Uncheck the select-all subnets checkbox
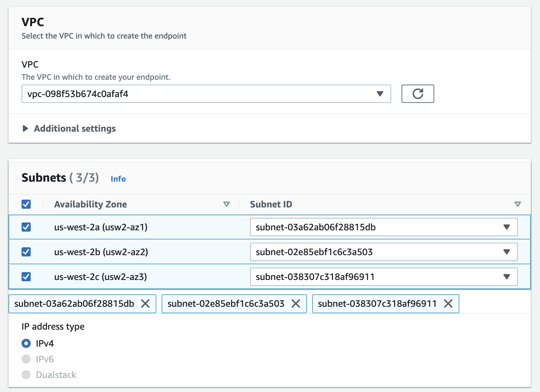Screen dimensions: 540x392 tap(26, 204)
